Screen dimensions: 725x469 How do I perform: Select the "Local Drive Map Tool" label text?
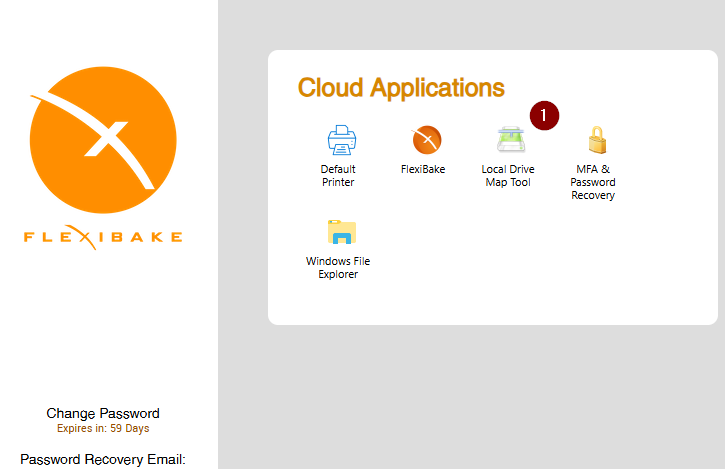click(508, 176)
